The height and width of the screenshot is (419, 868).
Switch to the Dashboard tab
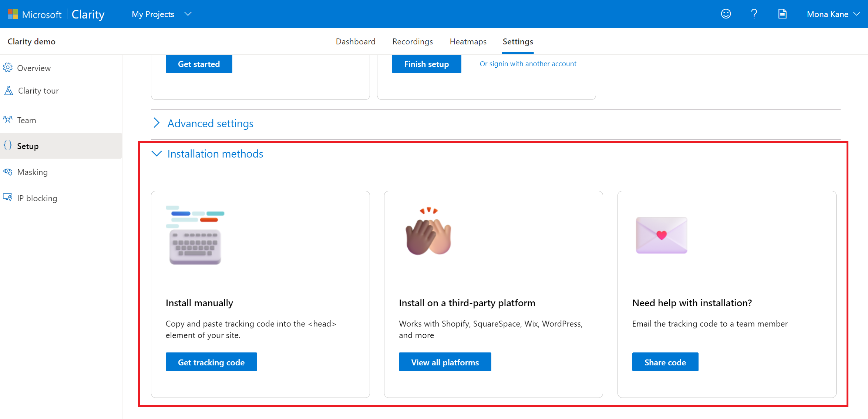356,41
